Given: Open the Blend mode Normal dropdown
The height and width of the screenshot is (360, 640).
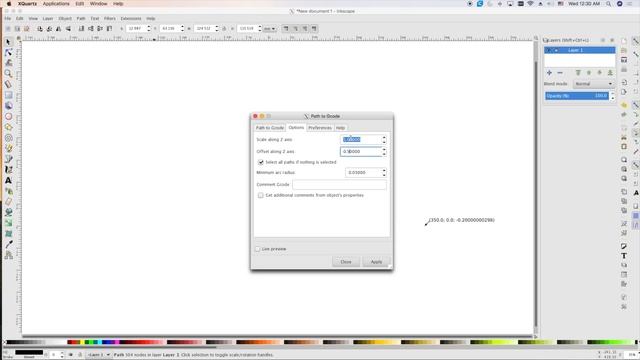Looking at the screenshot, I should [x=593, y=84].
